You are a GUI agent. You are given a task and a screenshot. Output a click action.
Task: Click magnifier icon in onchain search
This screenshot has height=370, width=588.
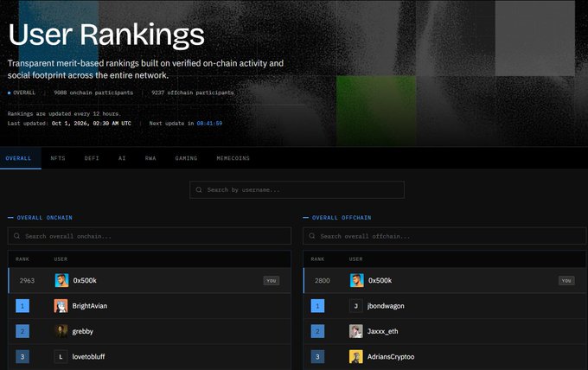(17, 236)
